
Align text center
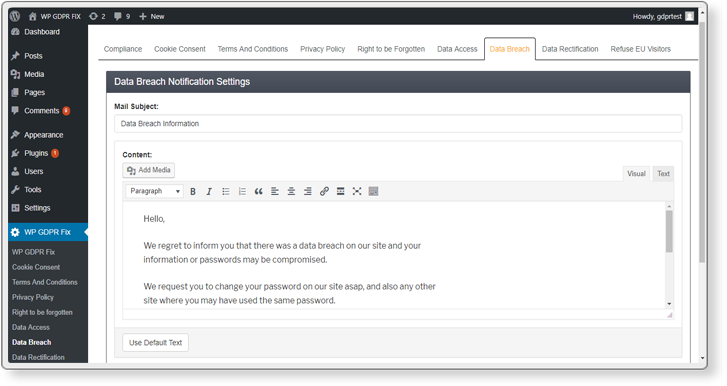[x=291, y=191]
